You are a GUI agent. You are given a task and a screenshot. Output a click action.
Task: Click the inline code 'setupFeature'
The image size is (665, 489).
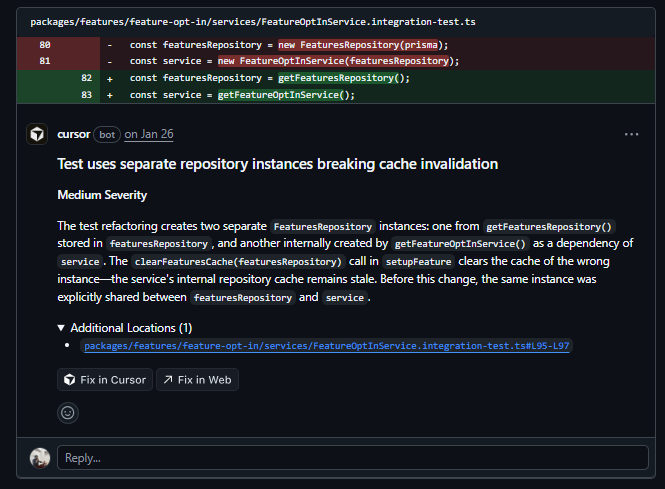coord(418,262)
